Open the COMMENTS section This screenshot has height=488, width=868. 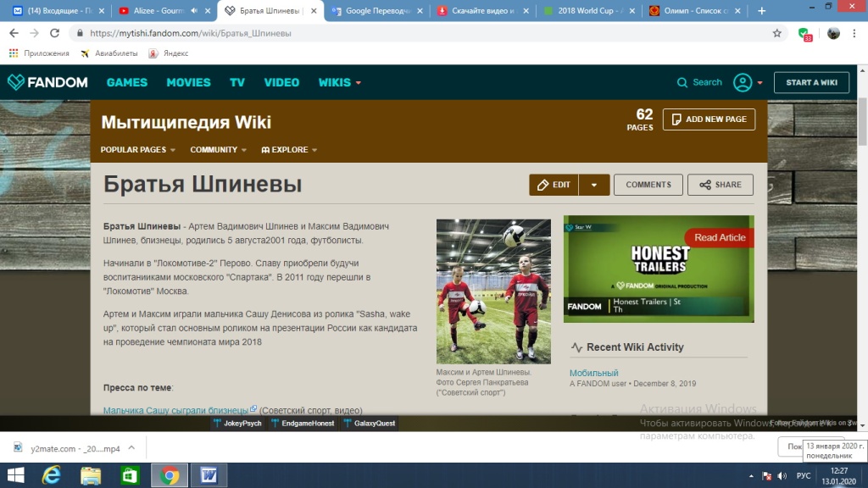click(648, 185)
